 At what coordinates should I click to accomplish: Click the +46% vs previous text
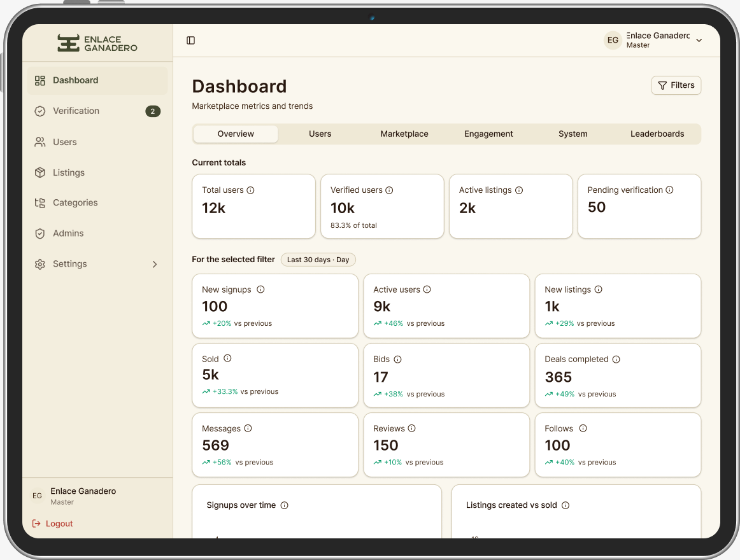pyautogui.click(x=409, y=324)
